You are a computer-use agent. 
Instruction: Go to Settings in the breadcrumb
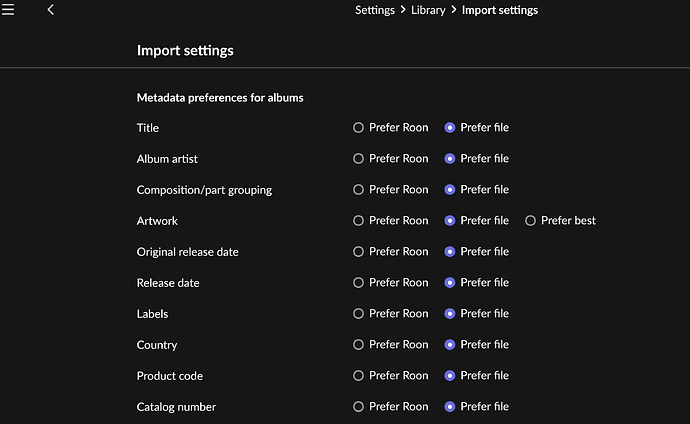(x=375, y=10)
